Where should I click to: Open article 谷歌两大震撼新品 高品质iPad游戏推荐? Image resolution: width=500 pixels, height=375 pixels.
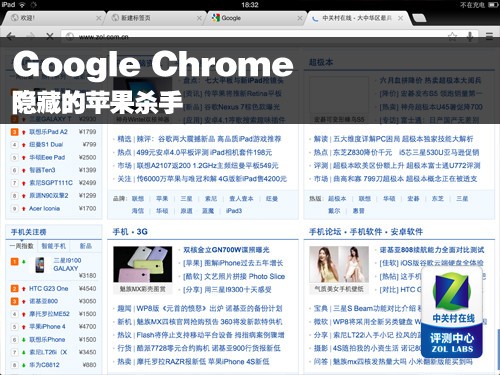(x=220, y=139)
